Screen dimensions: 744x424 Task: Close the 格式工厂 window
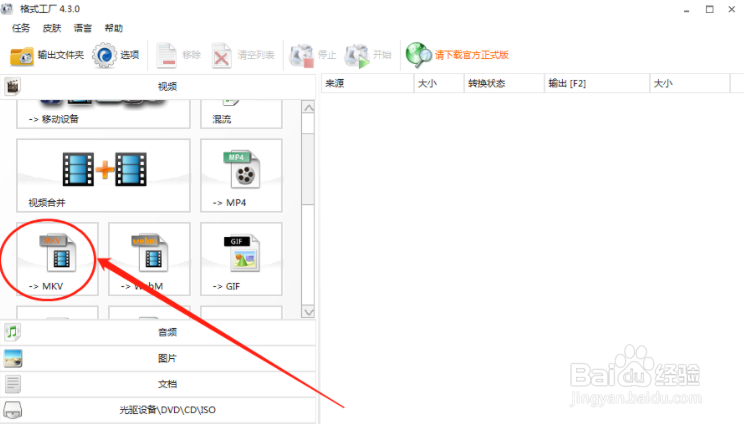coord(732,9)
